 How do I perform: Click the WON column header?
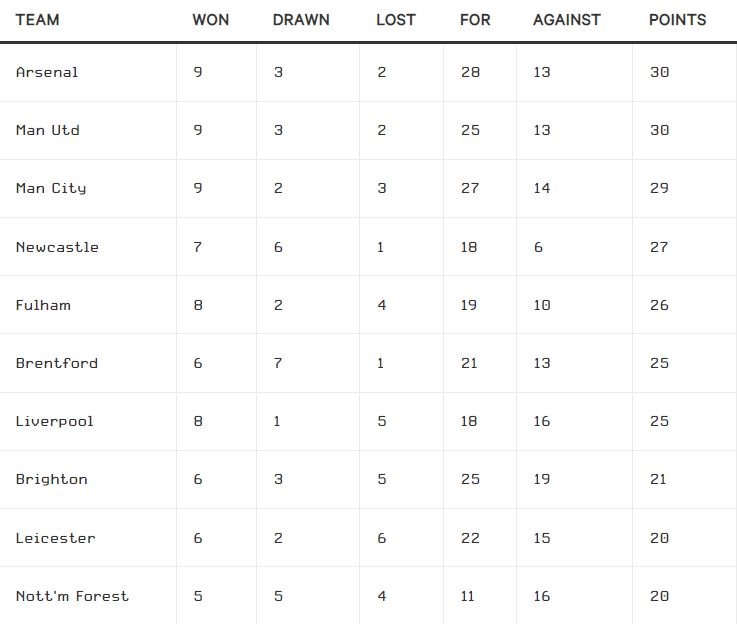[210, 20]
